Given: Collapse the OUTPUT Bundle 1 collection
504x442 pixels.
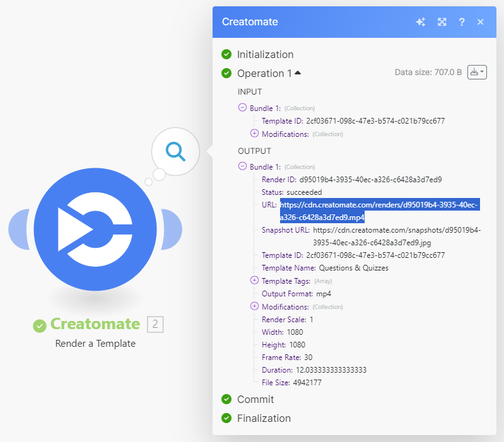Looking at the screenshot, I should point(242,166).
